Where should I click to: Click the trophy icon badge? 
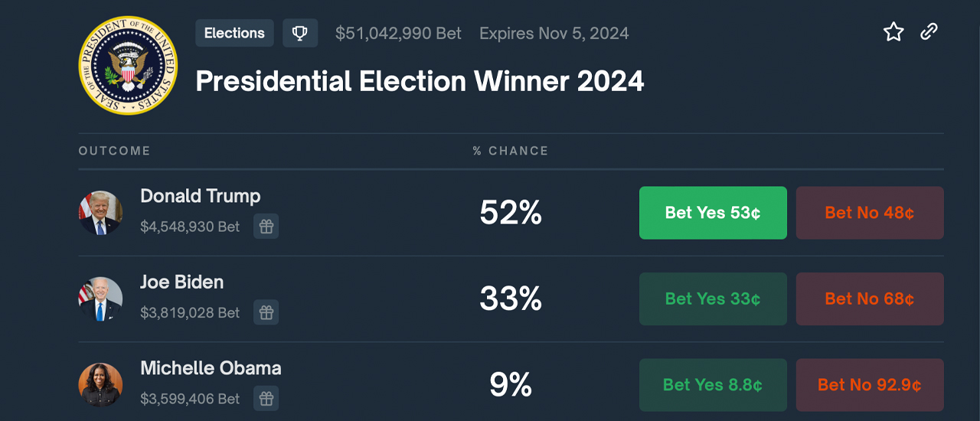pos(300,34)
